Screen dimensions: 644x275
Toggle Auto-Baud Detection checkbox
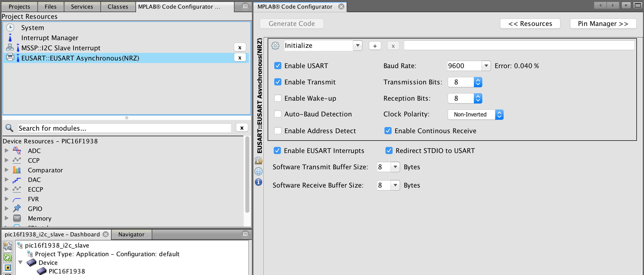click(278, 114)
